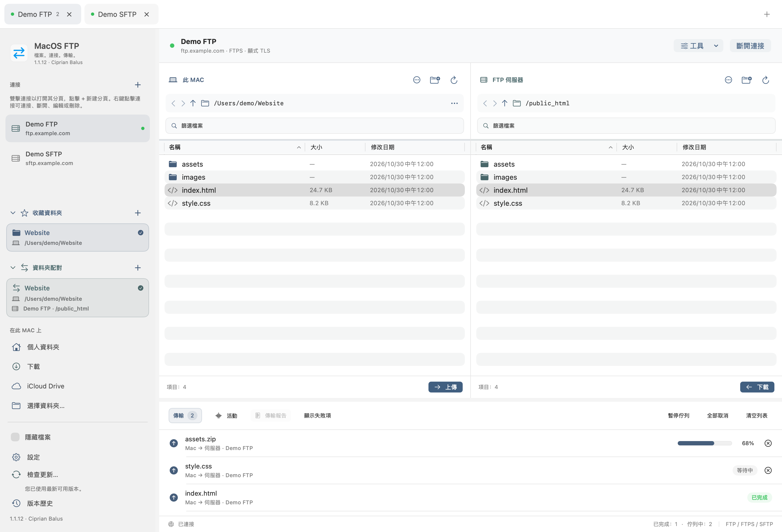
Task: Select the 傳輸 transfers tab
Action: coord(185,416)
